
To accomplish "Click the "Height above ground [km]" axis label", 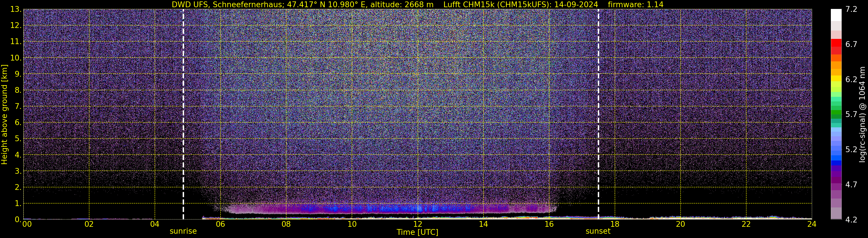I will tap(4, 114).
